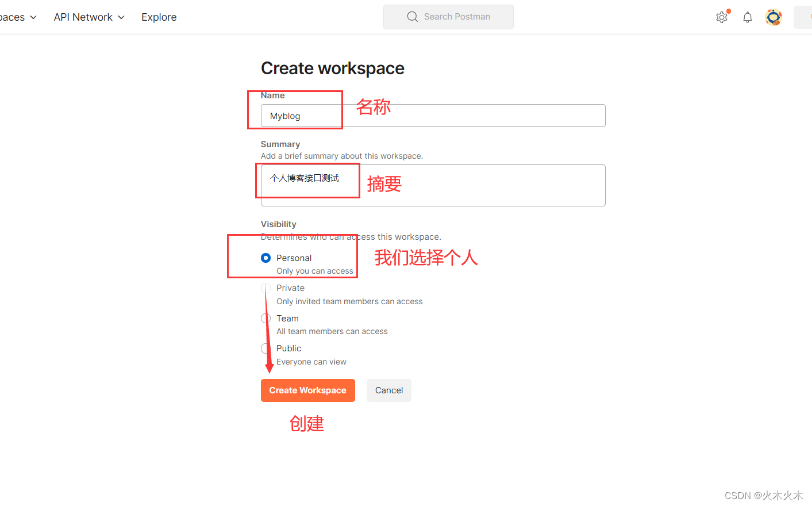Open your profile avatar menu
Viewport: 812px width, 506px height.
773,17
